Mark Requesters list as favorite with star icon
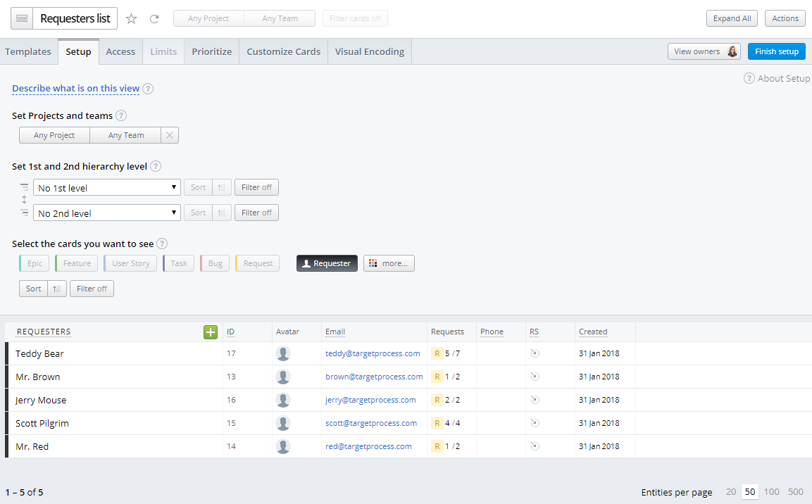The height and width of the screenshot is (504, 812). (x=131, y=18)
